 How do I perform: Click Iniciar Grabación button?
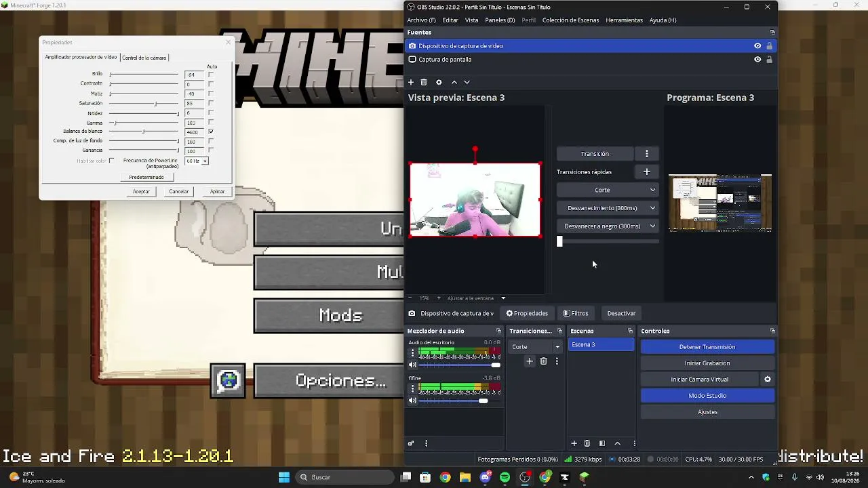pos(707,363)
